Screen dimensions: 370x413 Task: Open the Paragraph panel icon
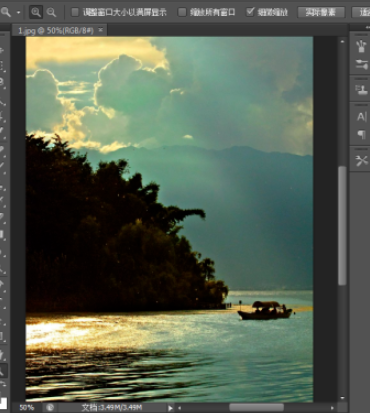tap(361, 134)
